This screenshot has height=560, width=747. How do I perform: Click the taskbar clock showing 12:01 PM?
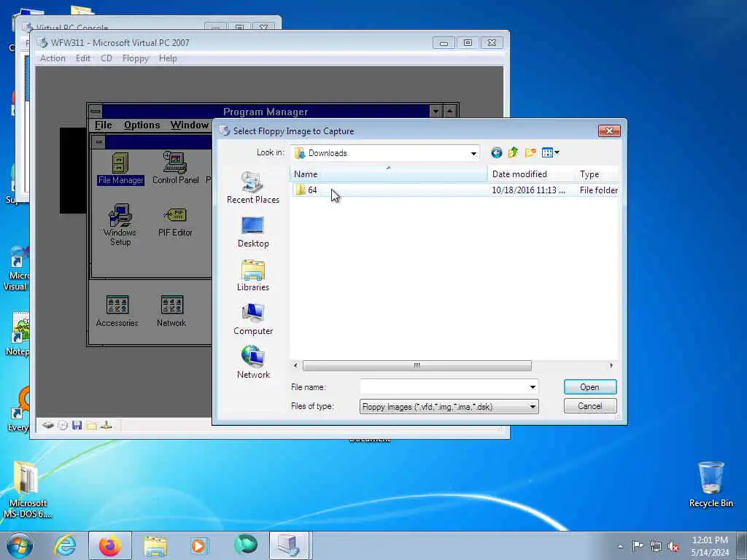click(x=710, y=545)
